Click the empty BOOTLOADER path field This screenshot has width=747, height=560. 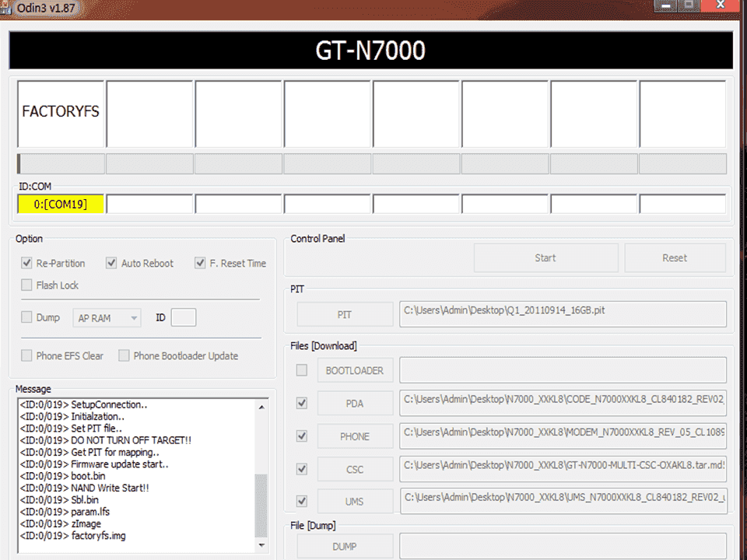pyautogui.click(x=563, y=370)
